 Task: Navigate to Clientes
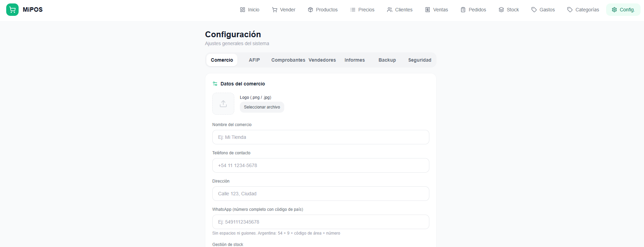point(400,10)
